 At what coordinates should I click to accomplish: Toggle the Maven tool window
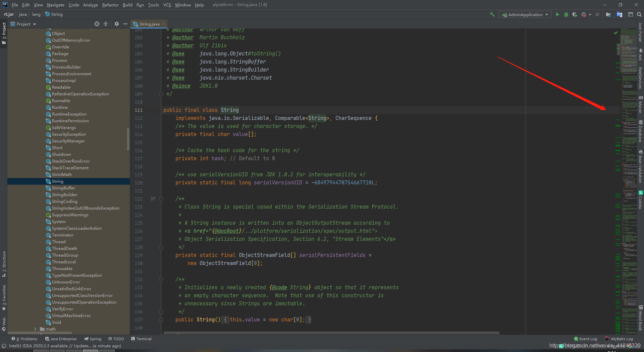pos(640,105)
